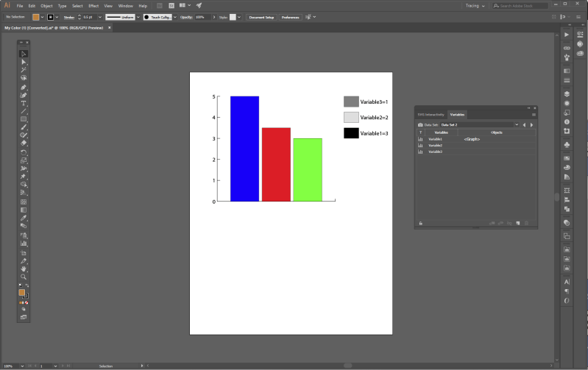Select the Line Segment tool

tap(24, 111)
